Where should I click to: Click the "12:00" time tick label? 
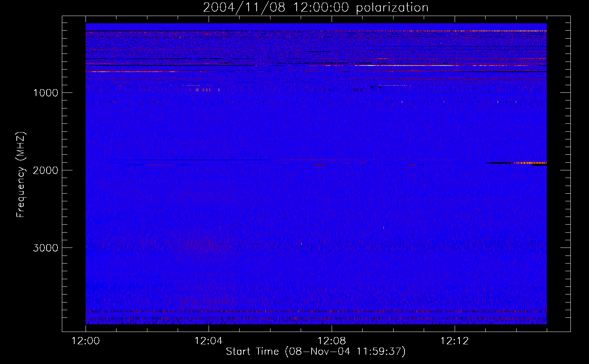click(86, 341)
